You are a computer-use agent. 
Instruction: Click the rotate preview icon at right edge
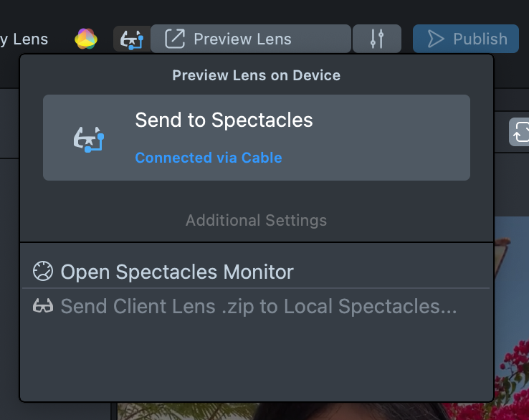tap(520, 132)
